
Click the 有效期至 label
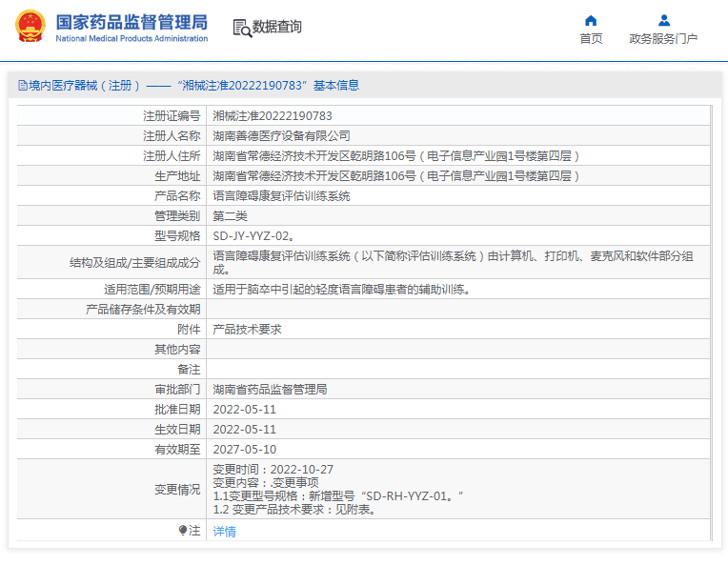click(x=177, y=449)
